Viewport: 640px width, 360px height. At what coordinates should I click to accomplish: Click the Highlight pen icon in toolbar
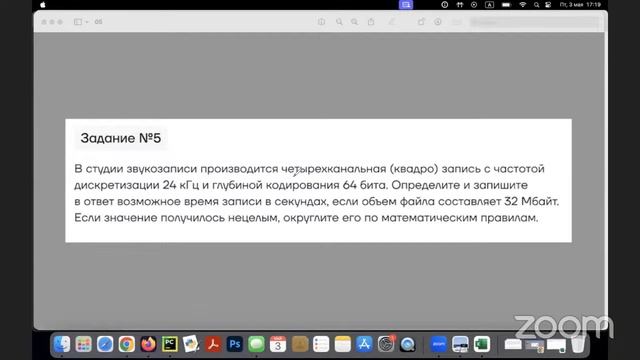[391, 22]
